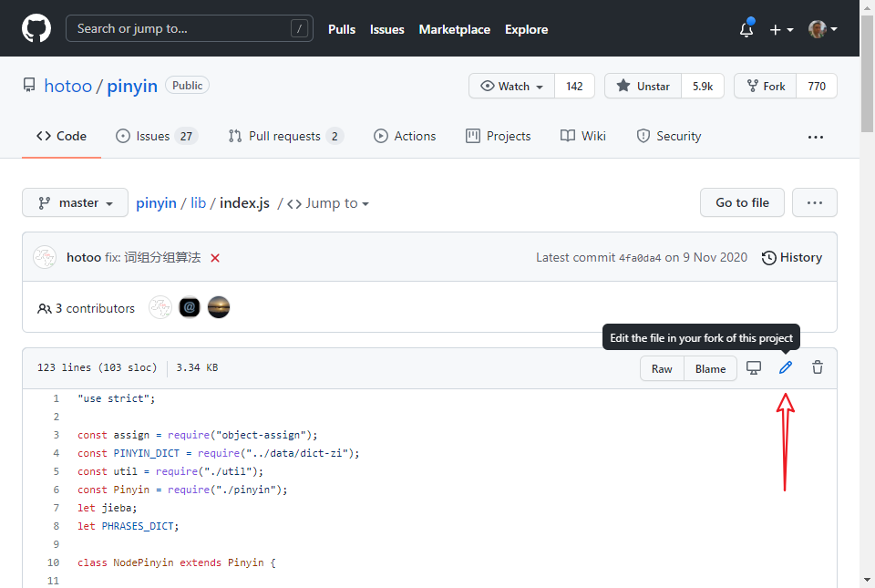This screenshot has width=875, height=588.
Task: Open latest commit hash 4fa0da4
Action: (x=640, y=258)
